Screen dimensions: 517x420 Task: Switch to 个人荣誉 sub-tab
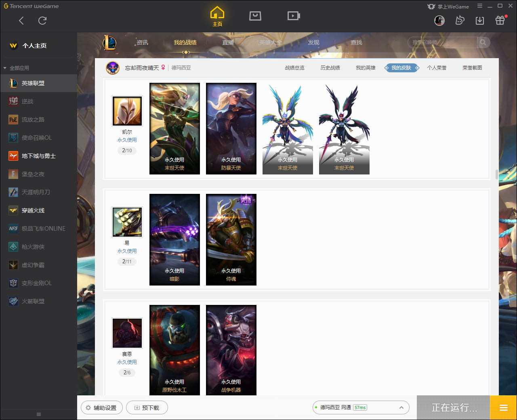(x=437, y=68)
